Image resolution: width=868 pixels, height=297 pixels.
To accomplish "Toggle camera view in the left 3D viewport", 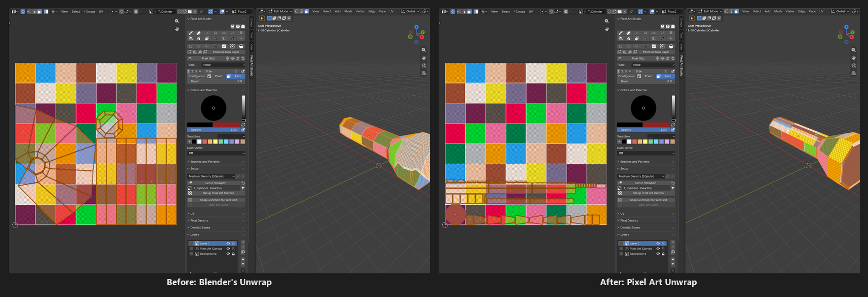I will (424, 65).
